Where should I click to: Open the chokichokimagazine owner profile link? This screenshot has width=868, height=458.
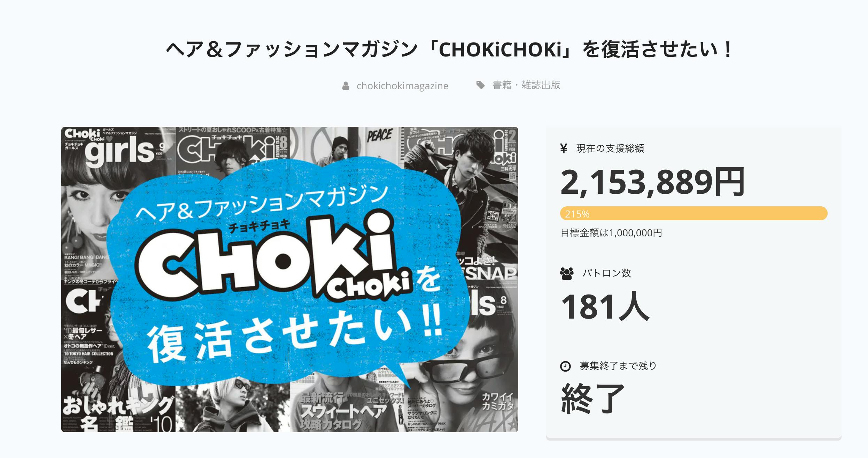pyautogui.click(x=402, y=86)
